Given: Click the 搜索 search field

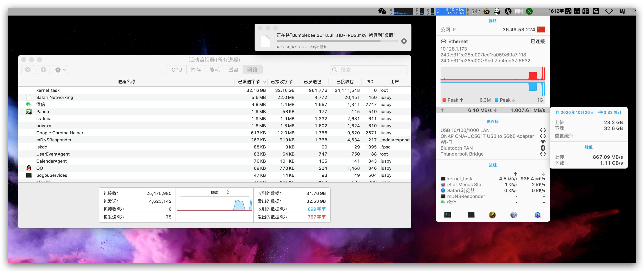Looking at the screenshot, I should click(369, 70).
